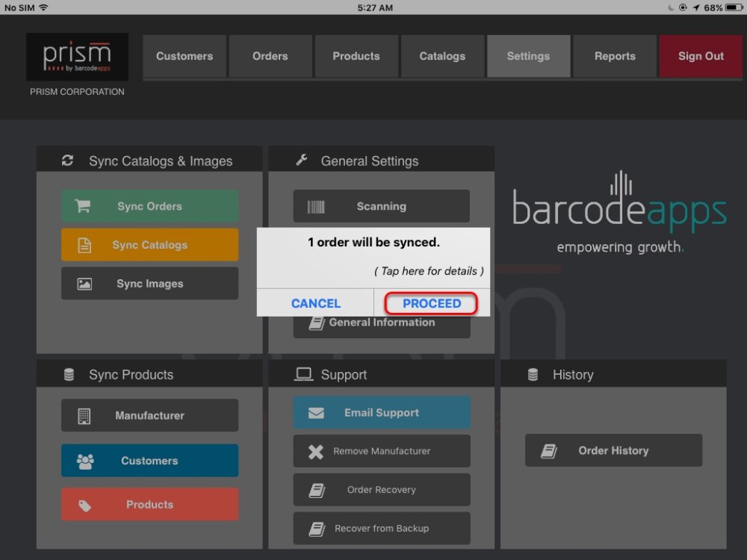Click the laptop icon beside Support
This screenshot has width=747, height=560.
coord(303,374)
